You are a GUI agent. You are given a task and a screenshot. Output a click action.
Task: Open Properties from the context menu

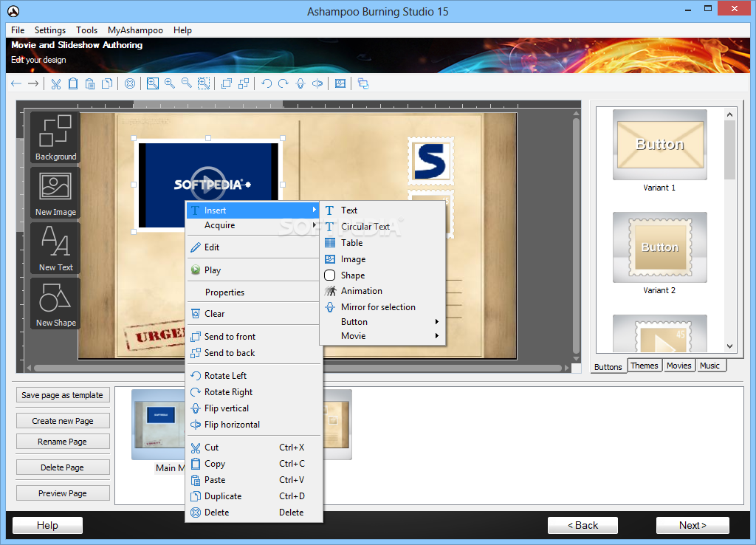tap(252, 292)
